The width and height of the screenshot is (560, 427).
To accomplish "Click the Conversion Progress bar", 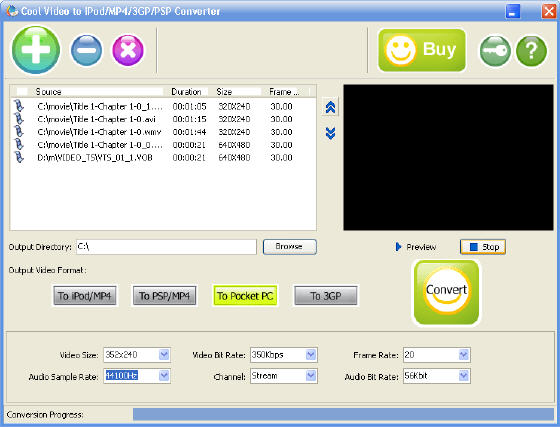I will pyautogui.click(x=343, y=414).
